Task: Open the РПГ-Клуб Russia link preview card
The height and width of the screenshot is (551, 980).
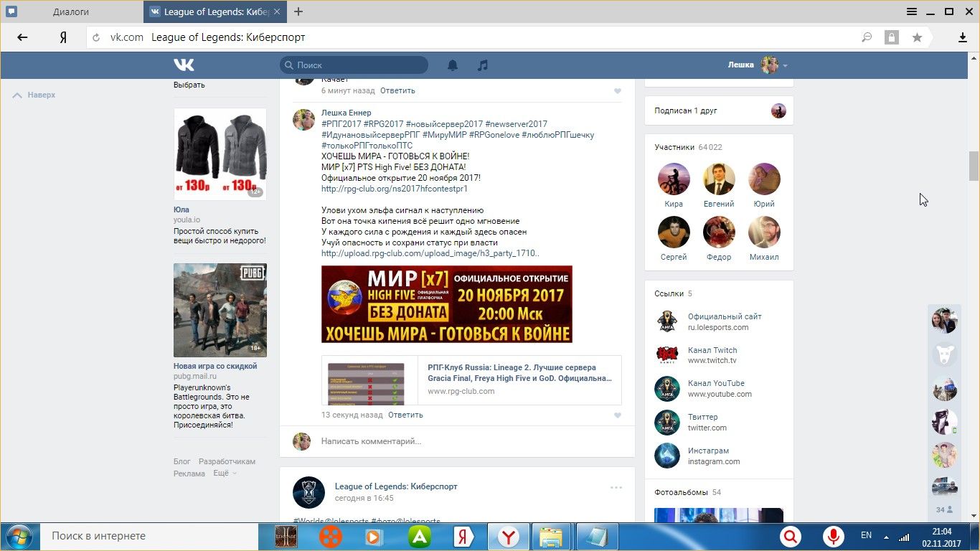Action: (471, 380)
